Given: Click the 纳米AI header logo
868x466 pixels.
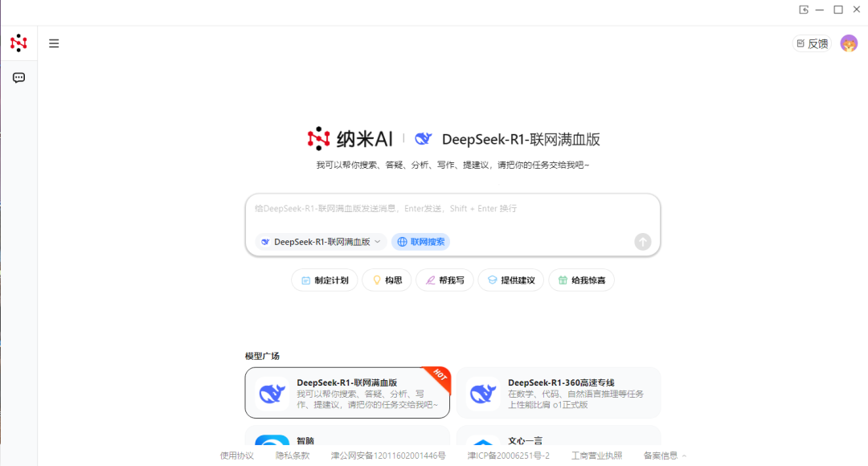Looking at the screenshot, I should [x=350, y=139].
